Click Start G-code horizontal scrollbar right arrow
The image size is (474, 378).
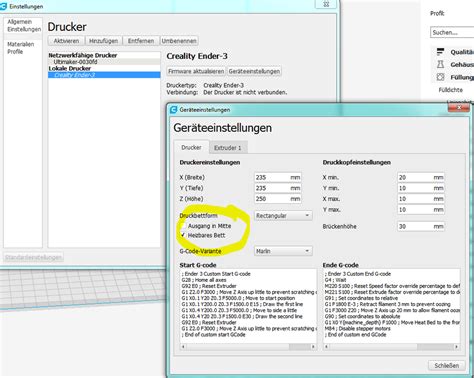313,347
